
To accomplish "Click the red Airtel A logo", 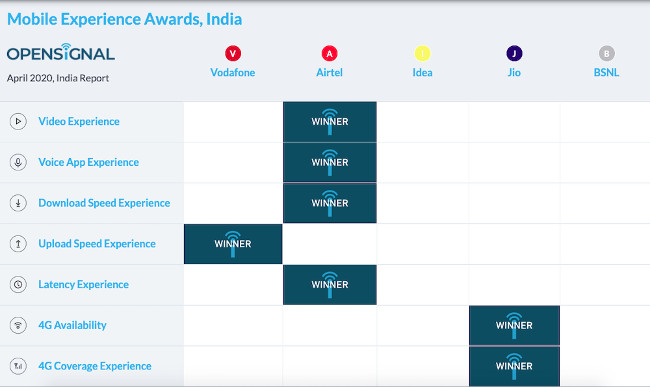I will [x=330, y=53].
